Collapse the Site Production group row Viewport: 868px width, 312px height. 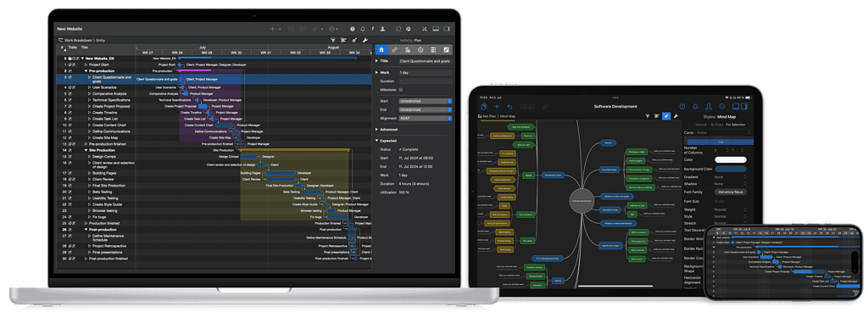tap(86, 150)
